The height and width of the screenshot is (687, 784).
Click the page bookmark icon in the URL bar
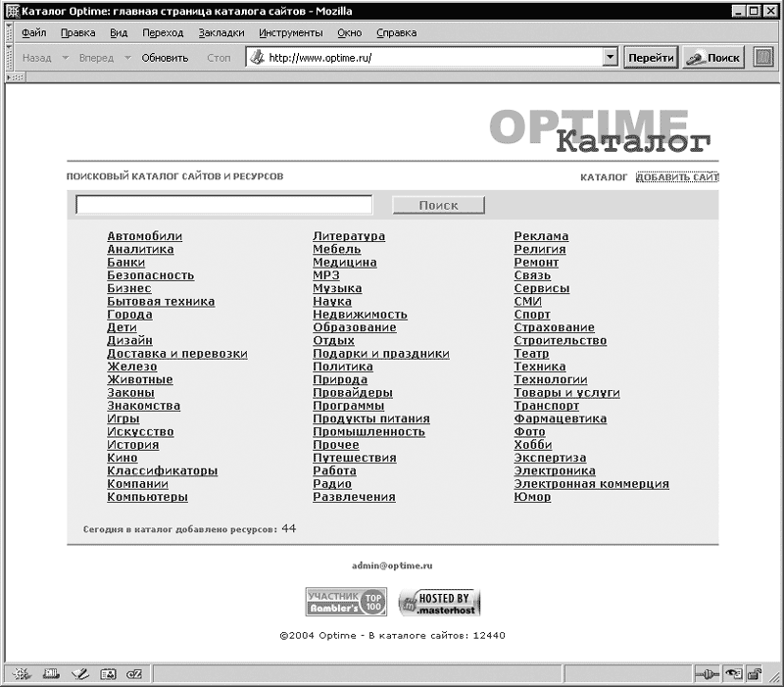coord(257,58)
